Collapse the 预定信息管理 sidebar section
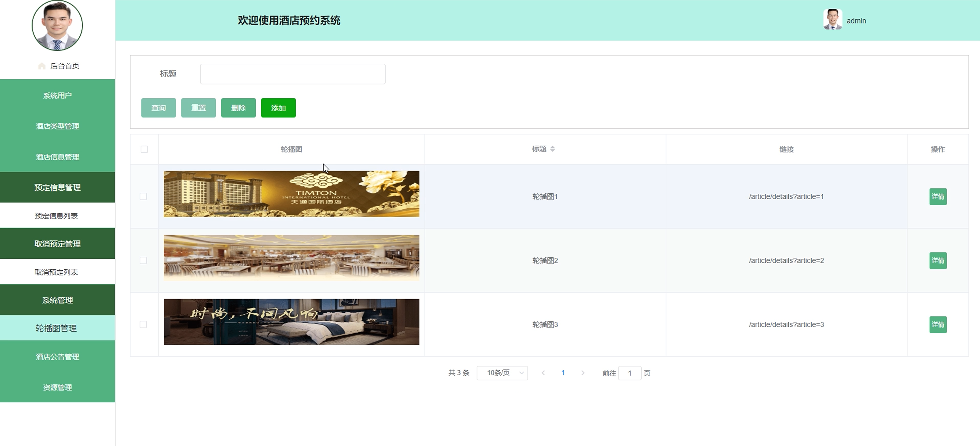 58,187
